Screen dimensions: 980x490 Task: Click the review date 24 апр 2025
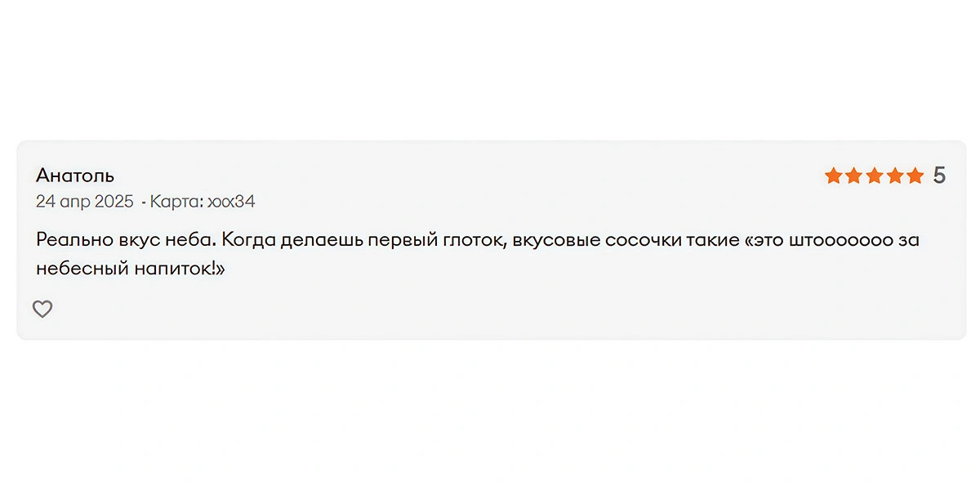[85, 202]
